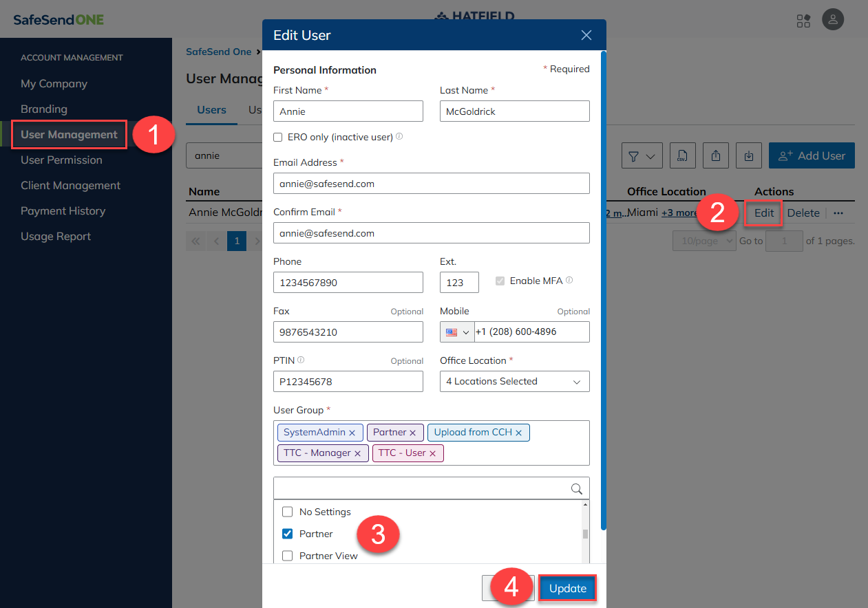868x608 pixels.
Task: Click the Update button
Action: [567, 589]
